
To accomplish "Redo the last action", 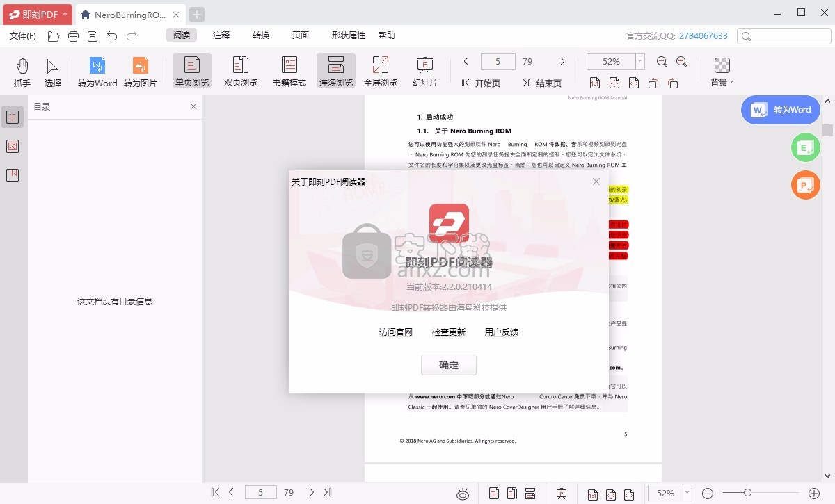I will (x=132, y=35).
